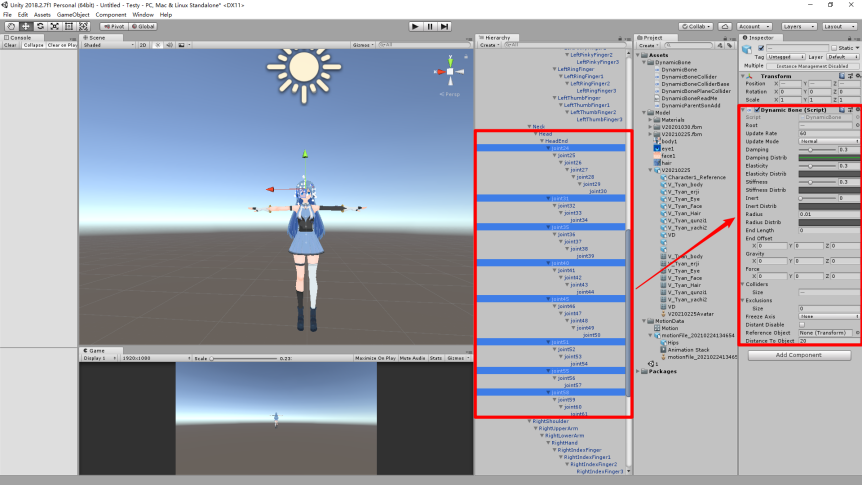
Task: Click the scene orientation gizmo
Action: coord(450,71)
